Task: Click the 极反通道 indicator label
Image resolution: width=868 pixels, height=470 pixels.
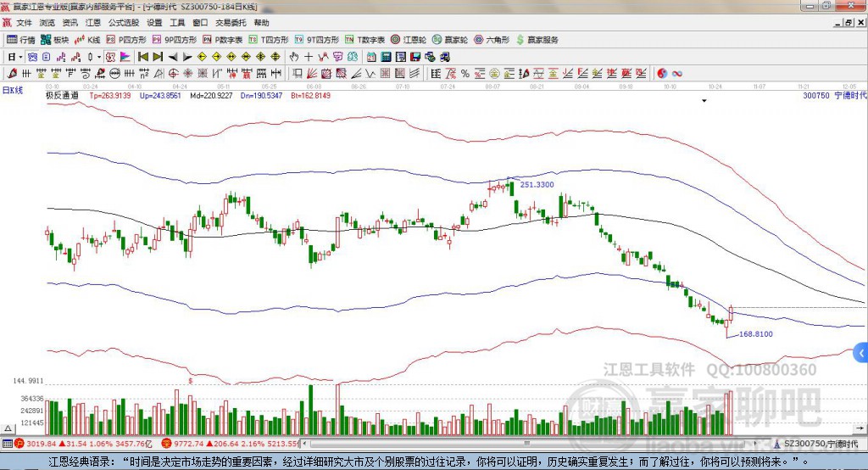Action: click(x=62, y=95)
